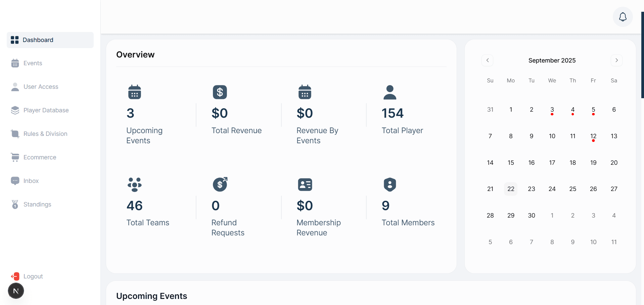Click the notification bell icon

point(623,17)
